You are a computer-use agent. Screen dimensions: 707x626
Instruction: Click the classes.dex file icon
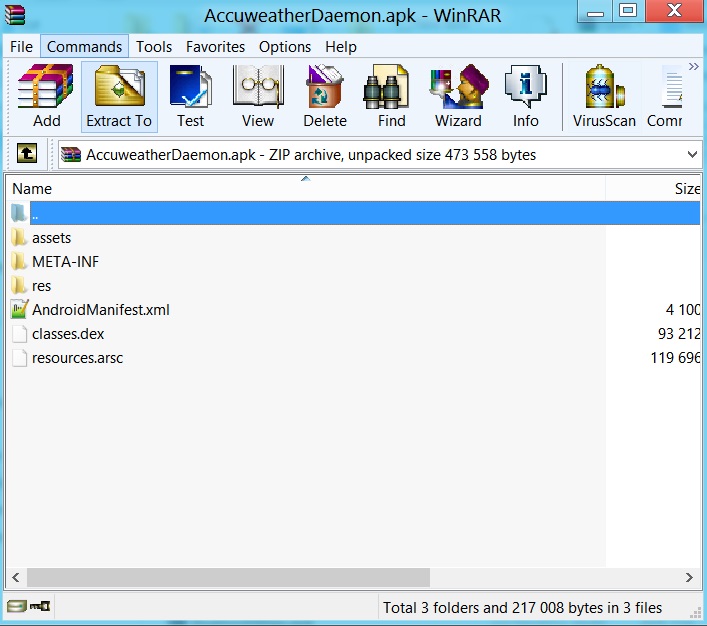point(19,334)
